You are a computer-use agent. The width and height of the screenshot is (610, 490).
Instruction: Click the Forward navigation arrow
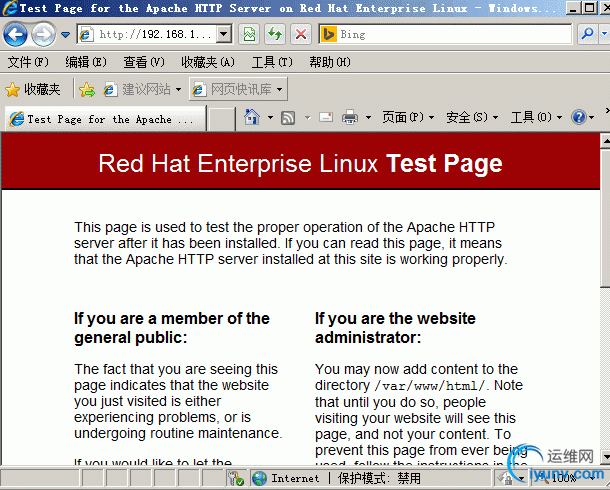[x=43, y=35]
